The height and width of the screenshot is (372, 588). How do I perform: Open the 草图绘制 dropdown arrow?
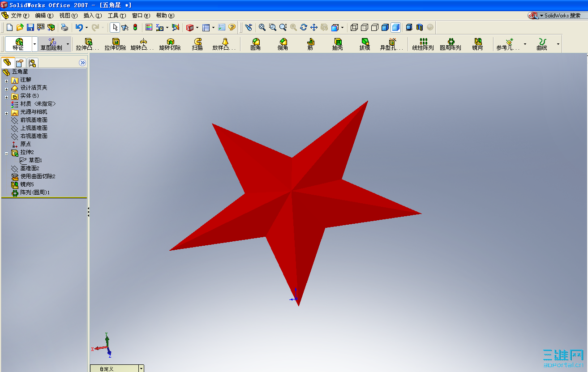coord(68,44)
